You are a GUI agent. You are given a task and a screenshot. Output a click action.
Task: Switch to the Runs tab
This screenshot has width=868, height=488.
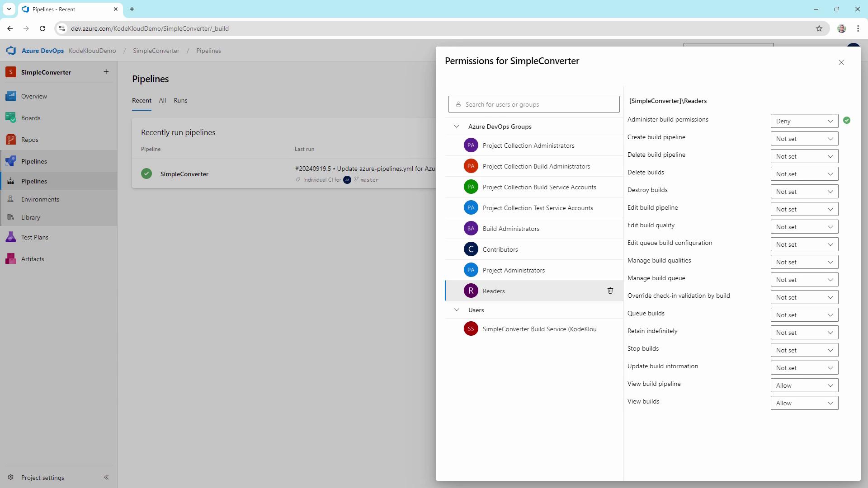pyautogui.click(x=180, y=100)
